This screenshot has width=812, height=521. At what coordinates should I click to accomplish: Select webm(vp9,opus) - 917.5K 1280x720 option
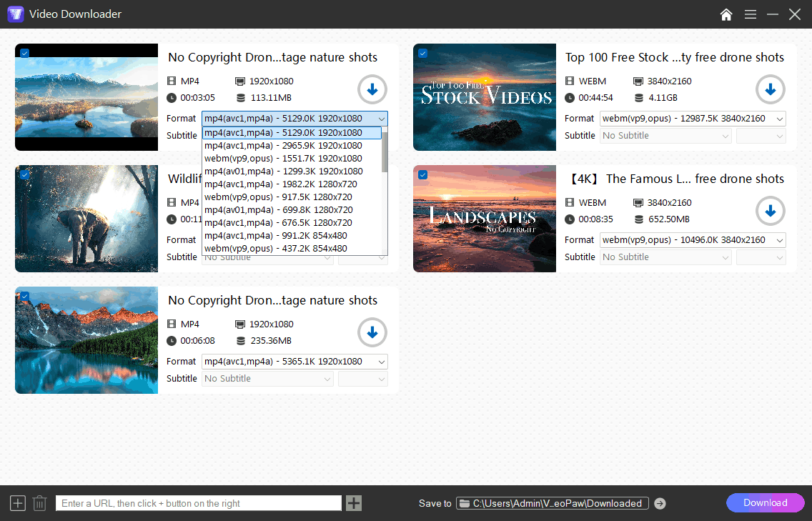292,197
